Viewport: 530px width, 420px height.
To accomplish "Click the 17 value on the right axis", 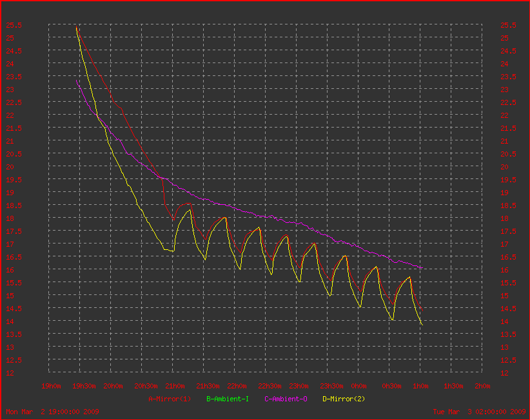I will tap(504, 244).
